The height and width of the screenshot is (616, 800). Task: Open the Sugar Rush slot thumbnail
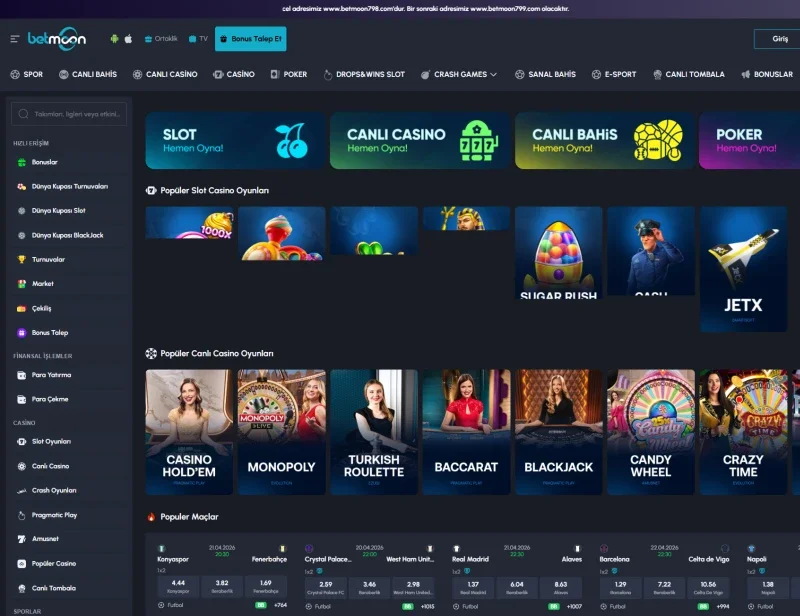tap(559, 253)
